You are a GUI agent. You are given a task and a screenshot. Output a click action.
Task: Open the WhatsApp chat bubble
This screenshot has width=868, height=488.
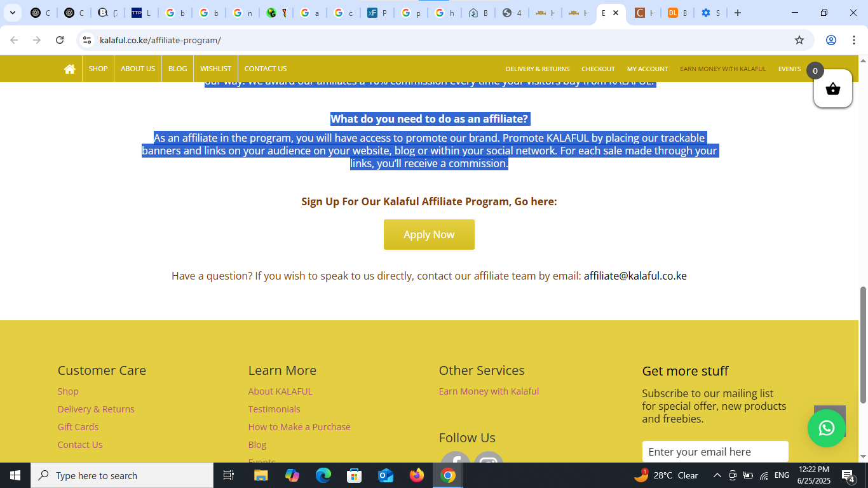click(826, 428)
